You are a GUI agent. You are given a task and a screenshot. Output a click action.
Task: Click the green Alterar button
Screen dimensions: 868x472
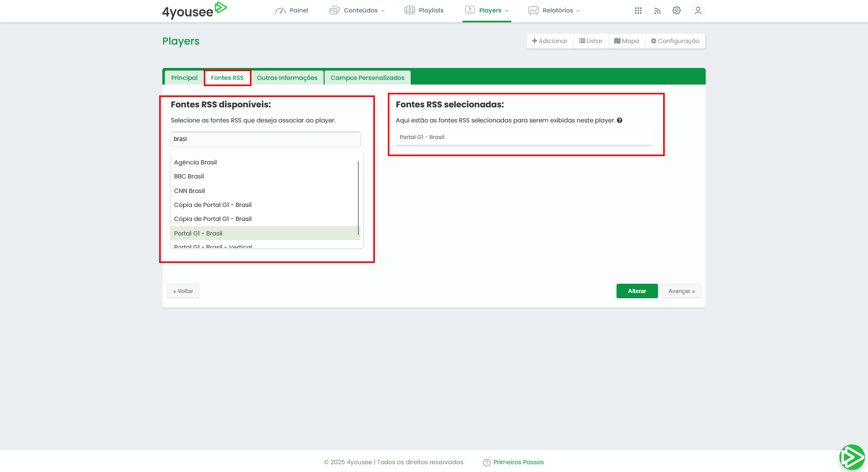coord(637,291)
